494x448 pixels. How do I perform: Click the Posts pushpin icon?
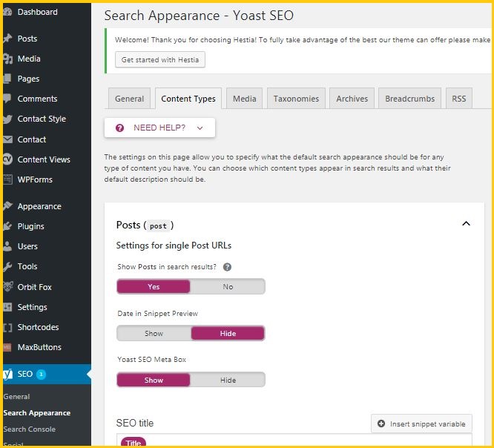[7, 39]
